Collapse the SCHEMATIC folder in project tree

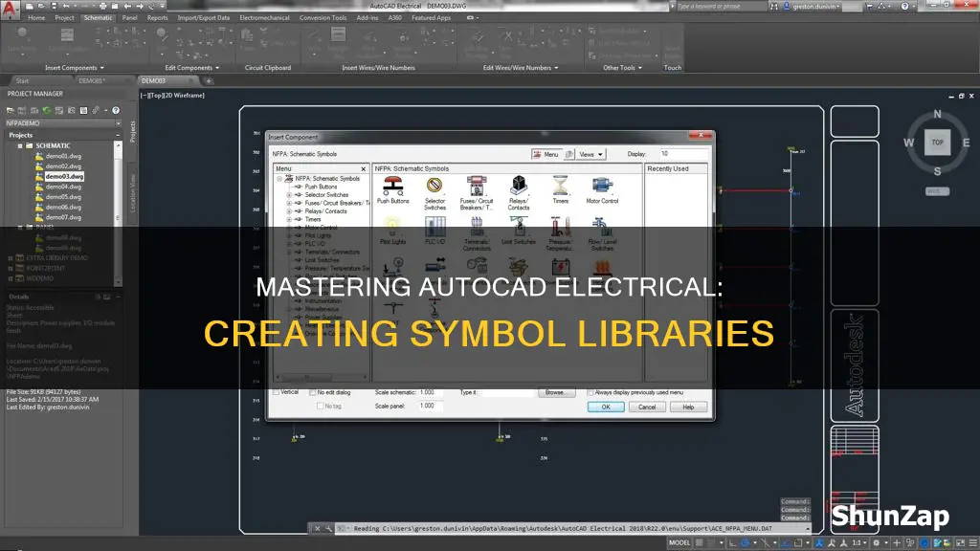20,145
